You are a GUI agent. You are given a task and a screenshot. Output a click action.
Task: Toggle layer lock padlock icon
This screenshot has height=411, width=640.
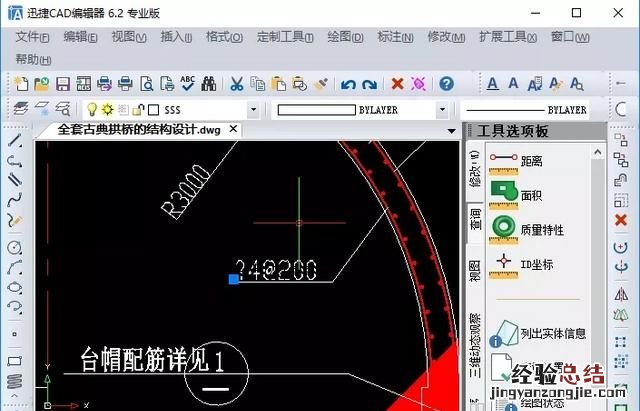click(x=139, y=109)
